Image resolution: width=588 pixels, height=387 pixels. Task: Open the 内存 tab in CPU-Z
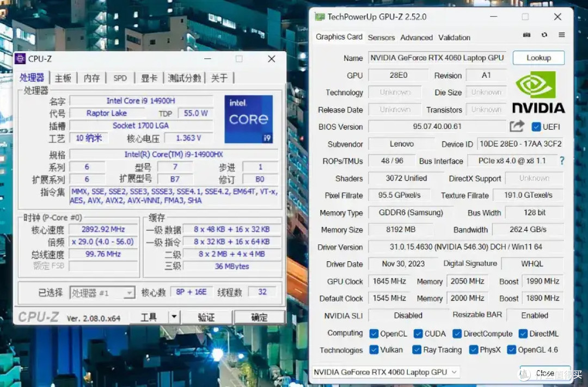(91, 78)
